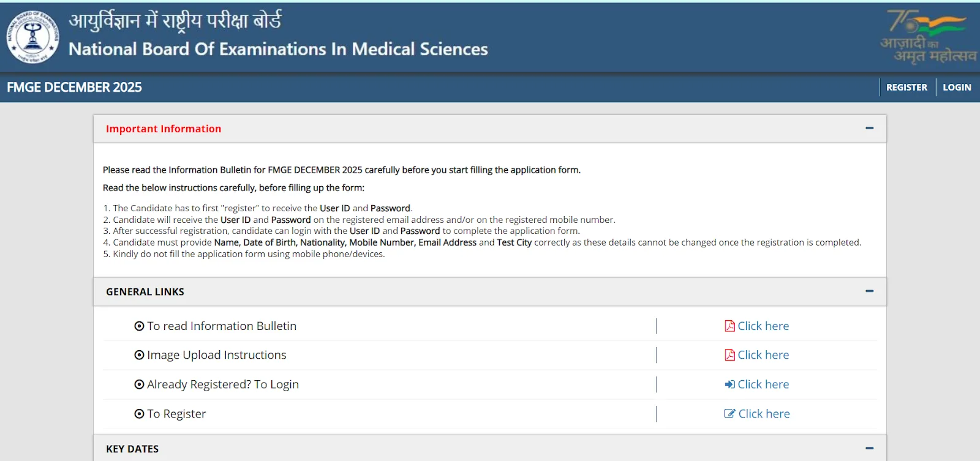Open LOGIN in the top navigation
Screen dimensions: 980x461
[957, 88]
